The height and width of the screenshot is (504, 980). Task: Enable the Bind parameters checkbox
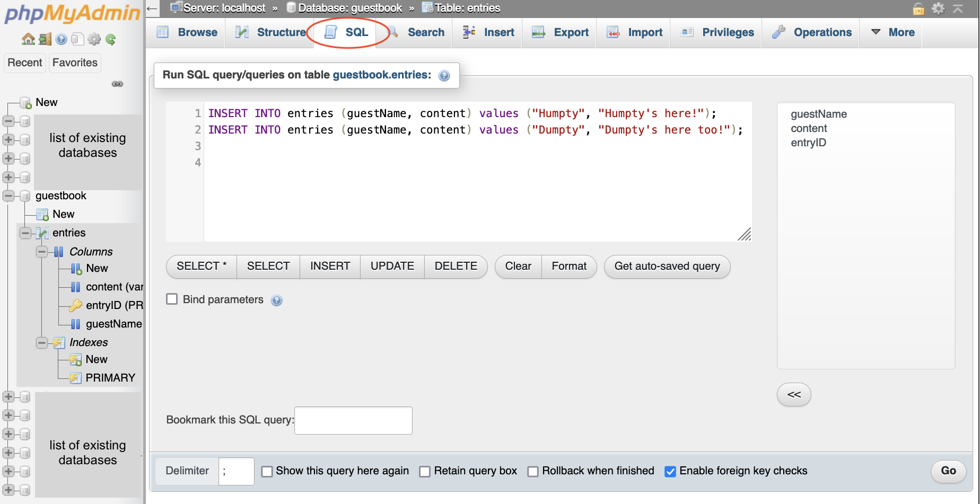[x=172, y=299]
